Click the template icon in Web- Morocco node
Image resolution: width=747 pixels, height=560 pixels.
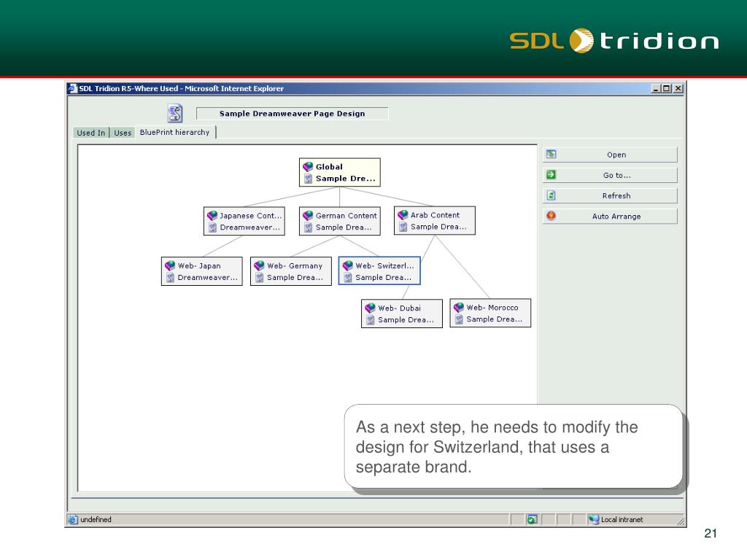point(459,319)
